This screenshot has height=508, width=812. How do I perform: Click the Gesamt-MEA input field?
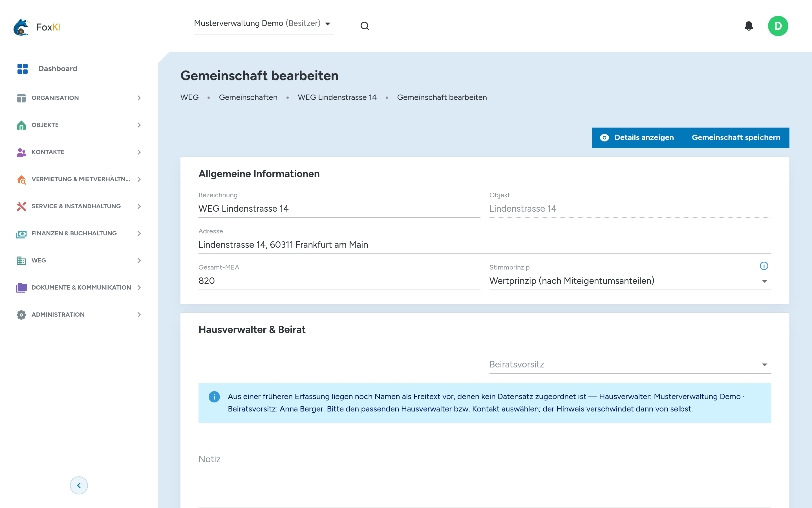[x=339, y=281]
